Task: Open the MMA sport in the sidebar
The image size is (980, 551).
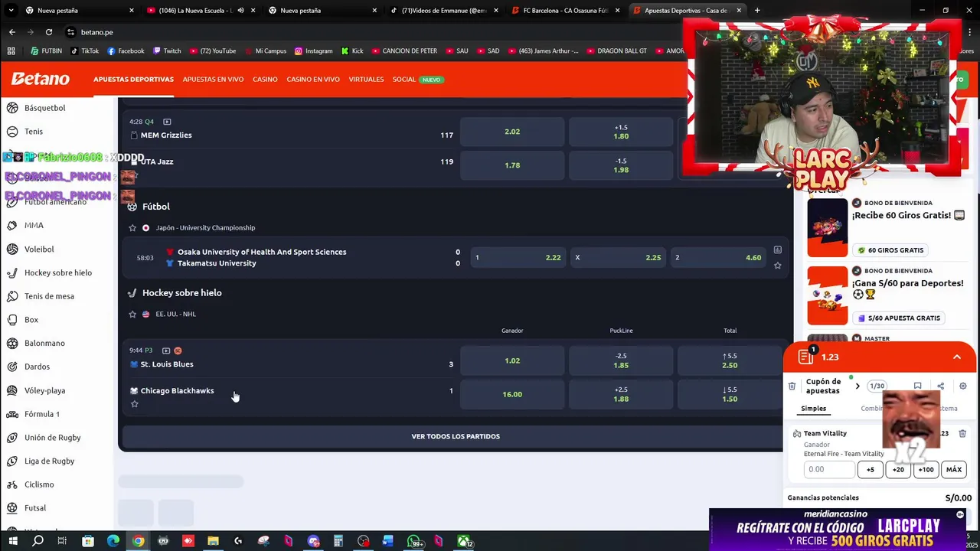Action: pos(34,226)
